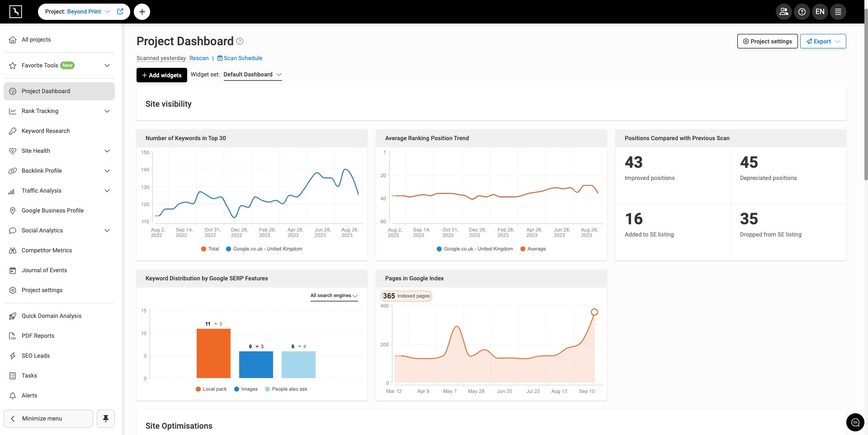Click the add new project plus icon
This screenshot has width=868, height=435.
pyautogui.click(x=142, y=12)
